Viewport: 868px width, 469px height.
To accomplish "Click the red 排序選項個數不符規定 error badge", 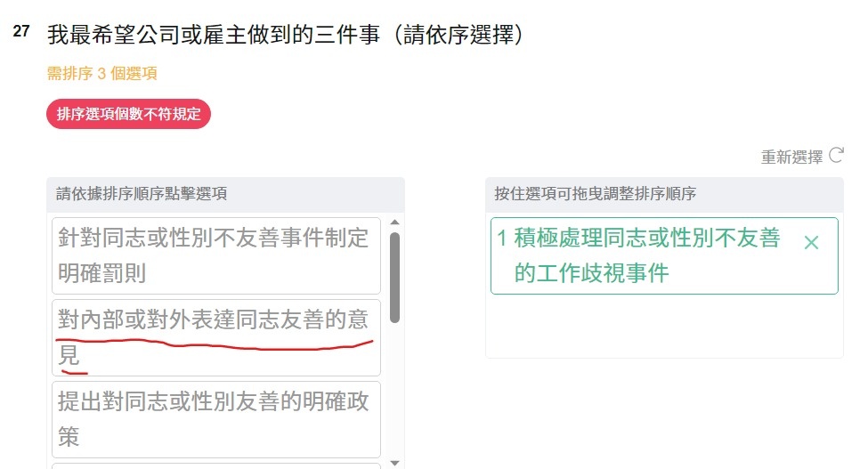I will [x=128, y=114].
